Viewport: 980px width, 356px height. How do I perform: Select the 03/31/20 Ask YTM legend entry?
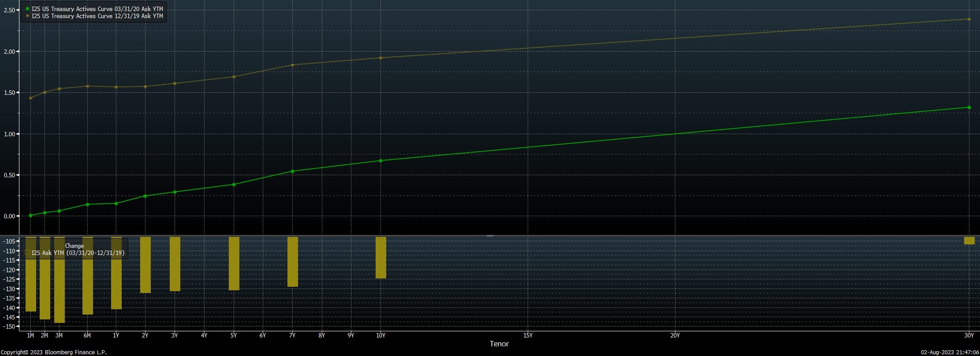pos(97,9)
